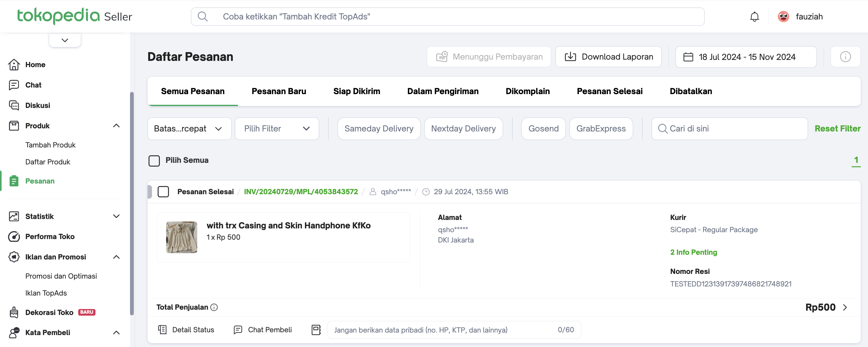Open Chat from the sidebar icon
Viewport: 868px width, 347px height.
[14, 85]
